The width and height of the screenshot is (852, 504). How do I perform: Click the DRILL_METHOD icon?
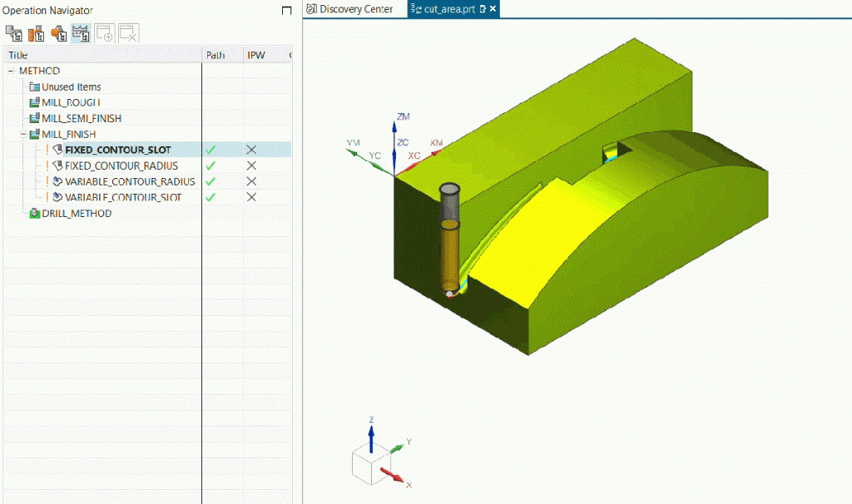[33, 213]
